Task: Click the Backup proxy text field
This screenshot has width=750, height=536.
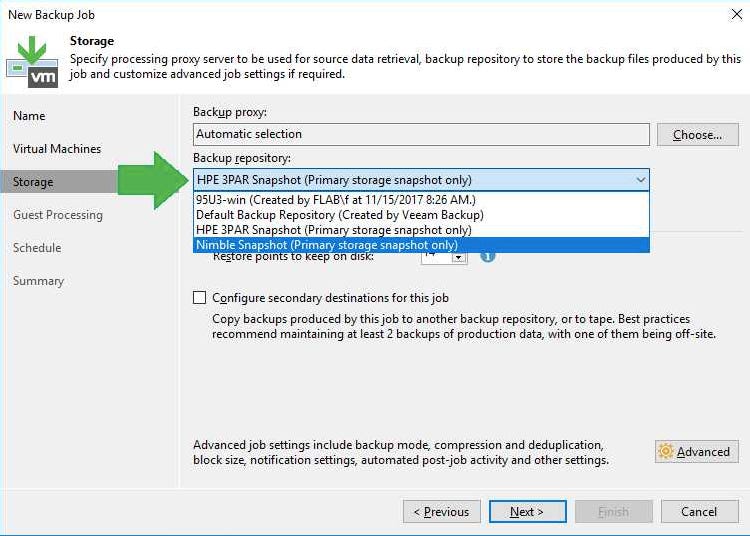Action: (421, 134)
